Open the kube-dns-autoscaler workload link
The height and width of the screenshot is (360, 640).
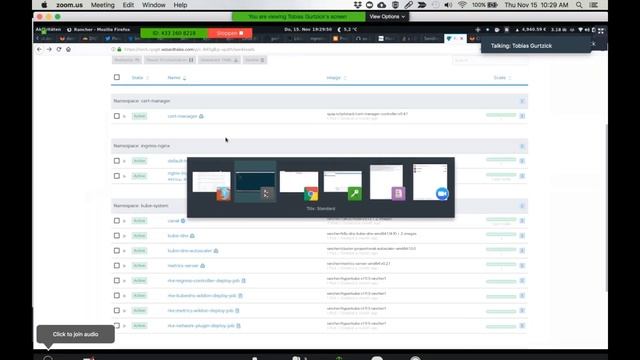click(190, 251)
